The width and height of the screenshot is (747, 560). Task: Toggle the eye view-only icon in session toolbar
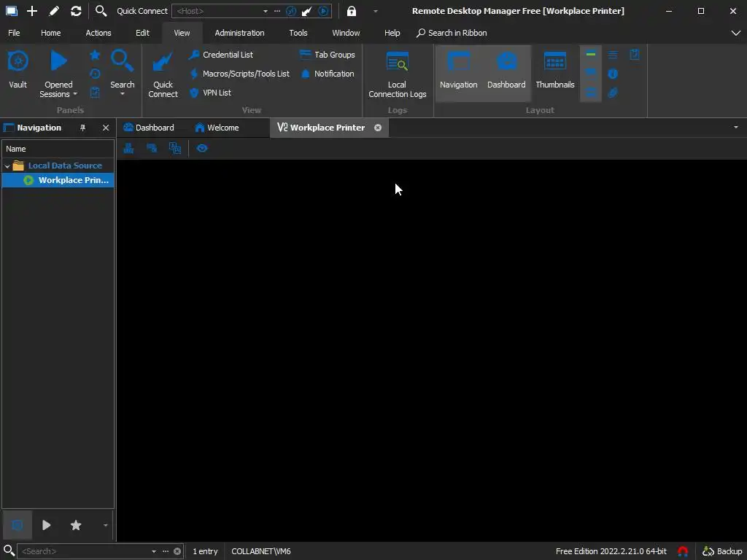click(x=202, y=149)
